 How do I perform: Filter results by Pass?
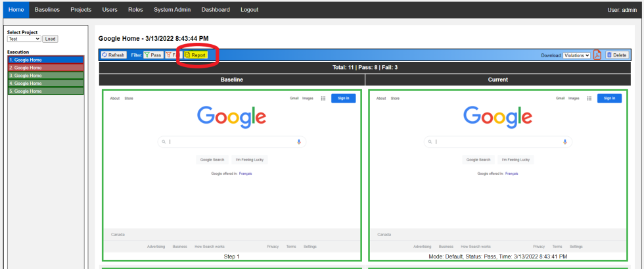click(x=153, y=55)
